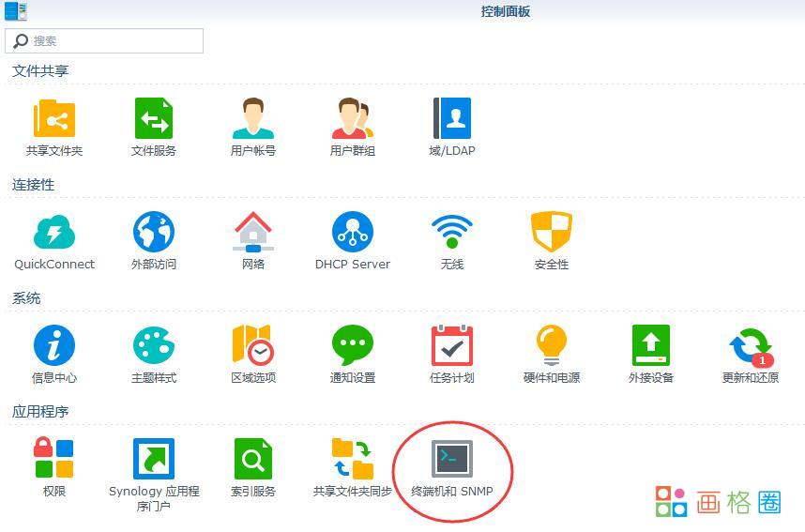The width and height of the screenshot is (805, 532).
Task: Click the 系统 section heading
Action: 26,297
